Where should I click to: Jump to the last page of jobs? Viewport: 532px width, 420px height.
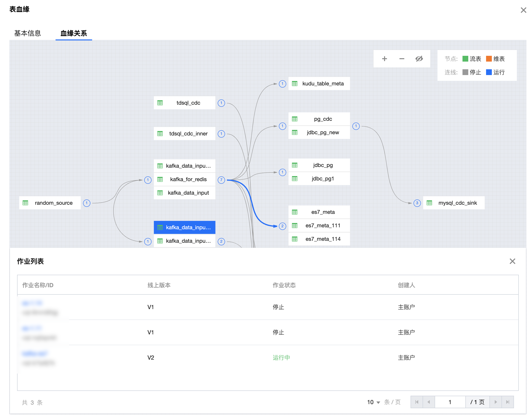507,402
